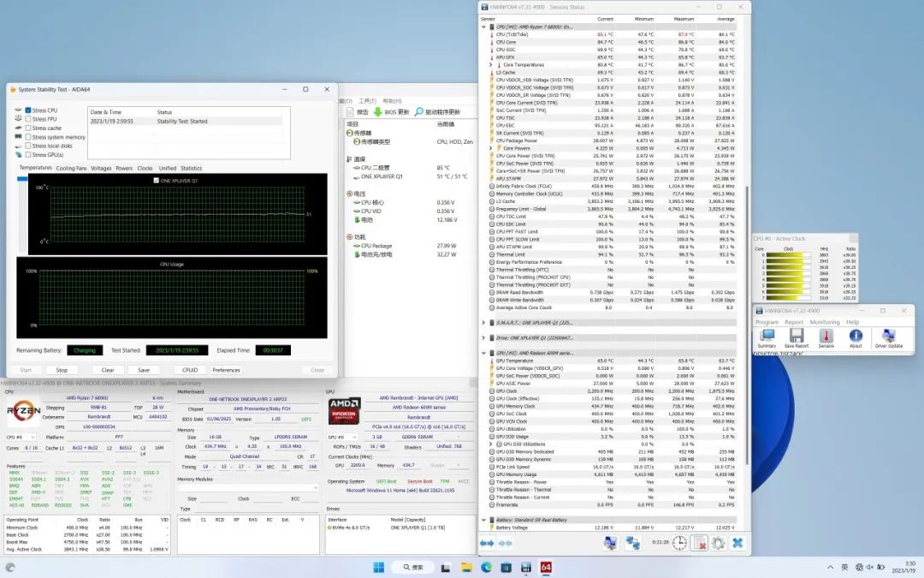Expand the GPU D3D Utilizations row
The height and width of the screenshot is (578, 924).
(x=491, y=444)
